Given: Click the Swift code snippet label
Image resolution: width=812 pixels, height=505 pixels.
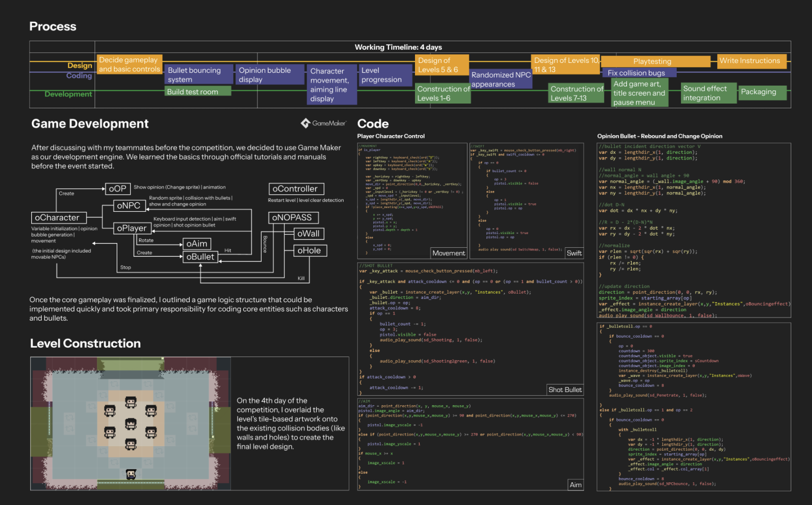Looking at the screenshot, I should [x=574, y=254].
